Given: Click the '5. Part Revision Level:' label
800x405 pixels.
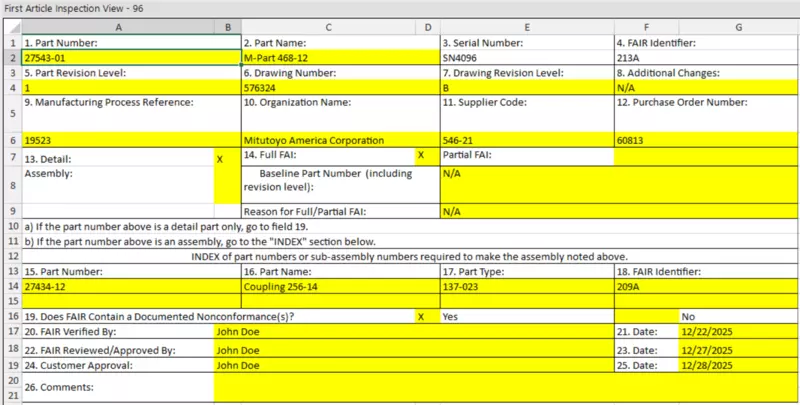Looking at the screenshot, I should click(75, 73).
